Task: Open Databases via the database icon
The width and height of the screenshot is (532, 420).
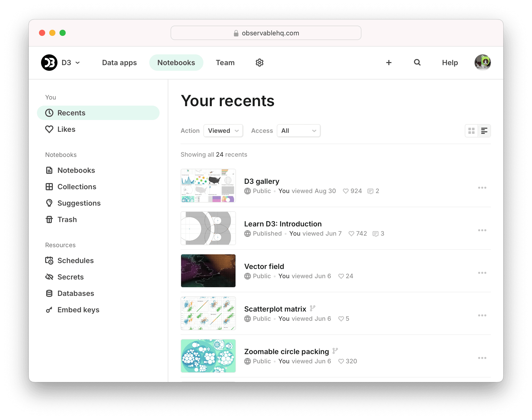Action: tap(50, 293)
